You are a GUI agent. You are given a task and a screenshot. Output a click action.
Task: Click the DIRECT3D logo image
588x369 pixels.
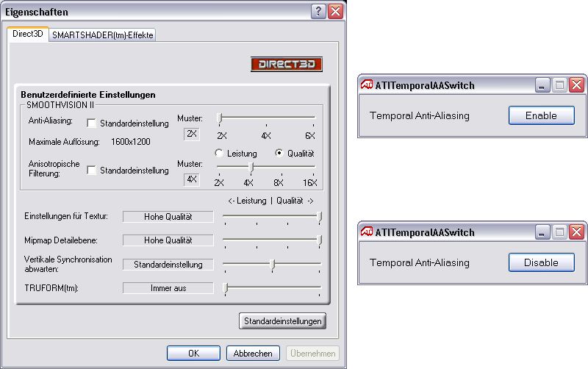(x=287, y=64)
